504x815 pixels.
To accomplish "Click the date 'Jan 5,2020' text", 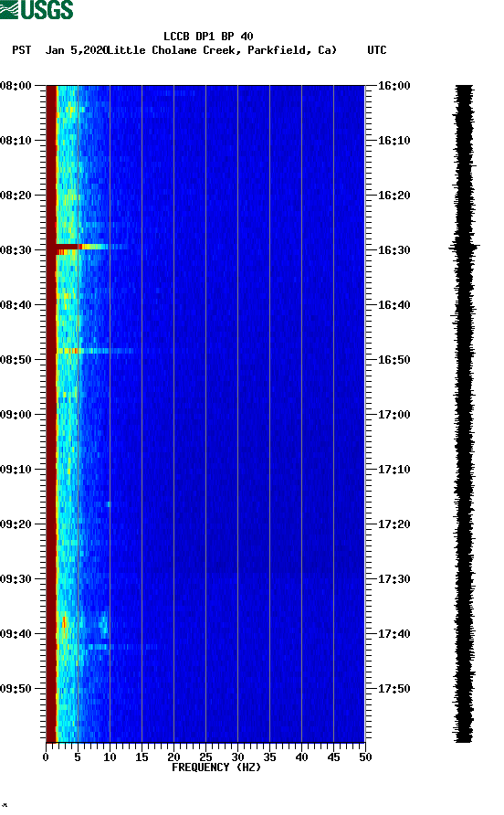I will click(77, 50).
